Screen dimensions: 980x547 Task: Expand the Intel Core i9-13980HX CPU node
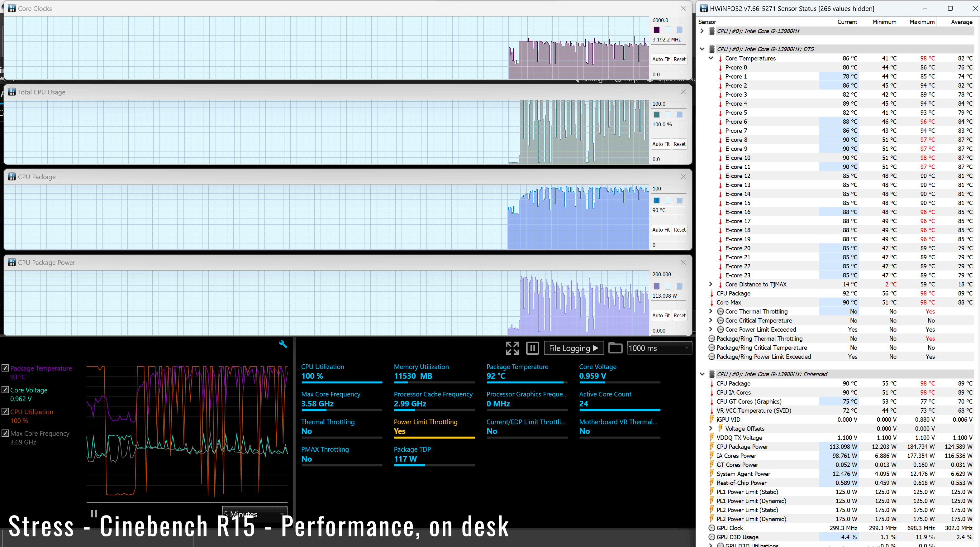702,31
